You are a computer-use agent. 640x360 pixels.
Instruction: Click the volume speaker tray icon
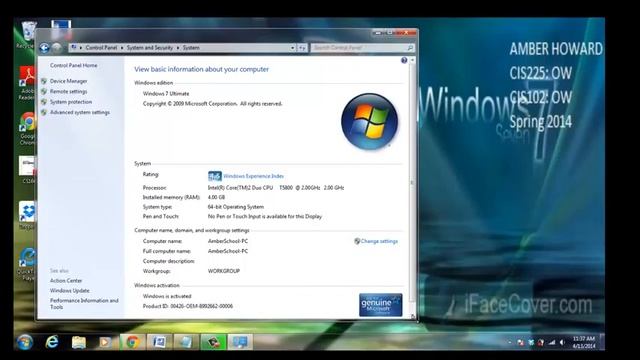click(562, 342)
